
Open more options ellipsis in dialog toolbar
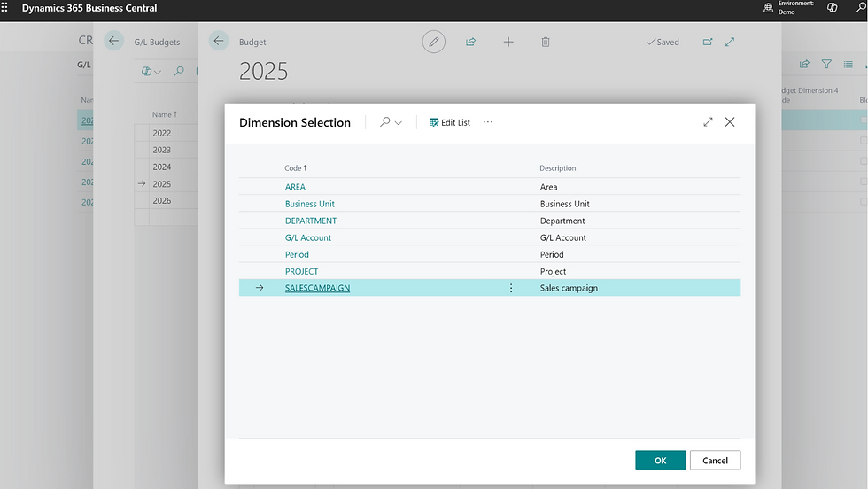point(488,122)
